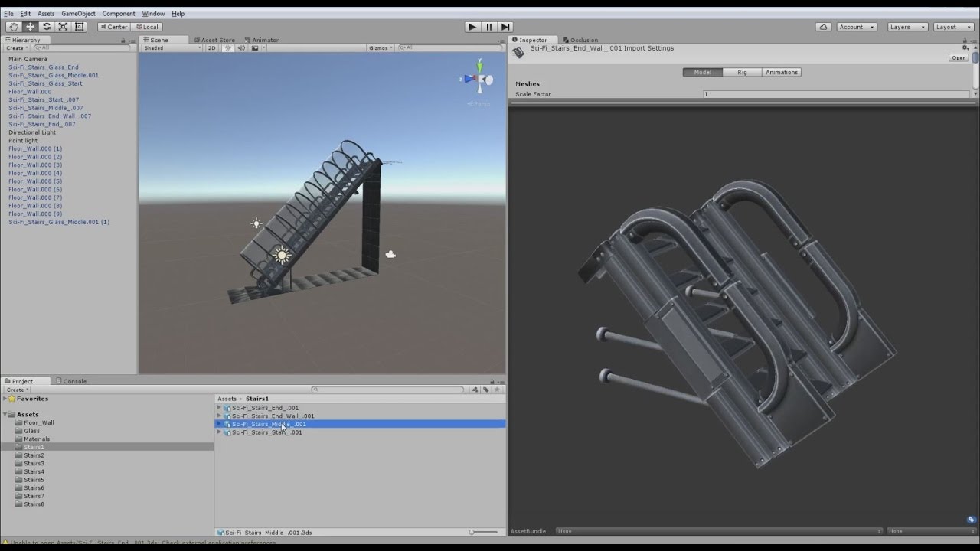Open the Account dropdown
Viewport: 980px width, 551px height.
[857, 27]
